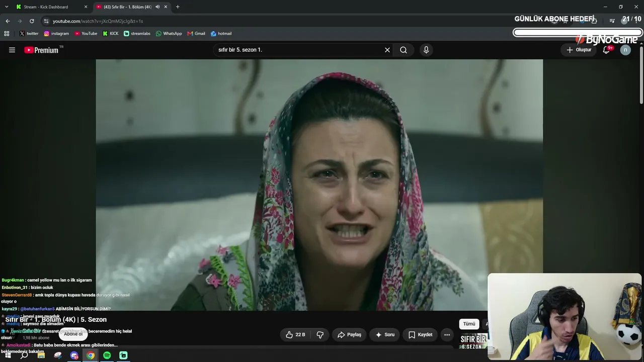644x362 pixels.
Task: Save the video with Kaydet
Action: coord(420,334)
